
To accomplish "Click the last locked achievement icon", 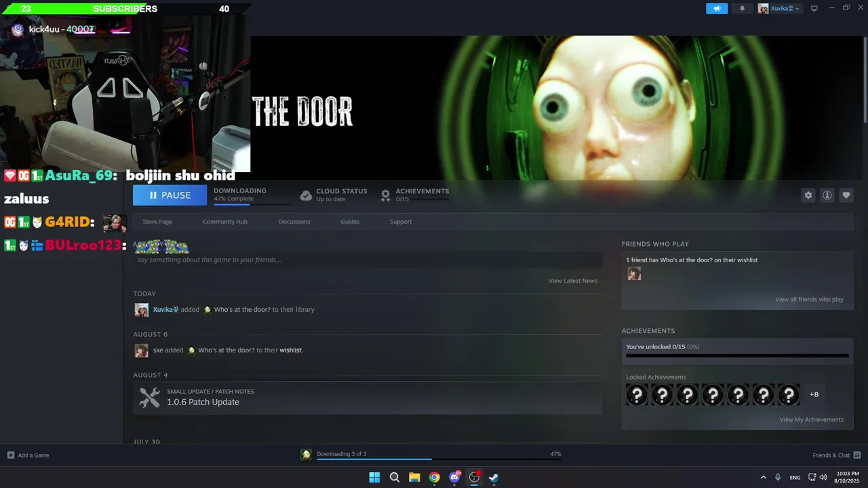I will point(789,394).
